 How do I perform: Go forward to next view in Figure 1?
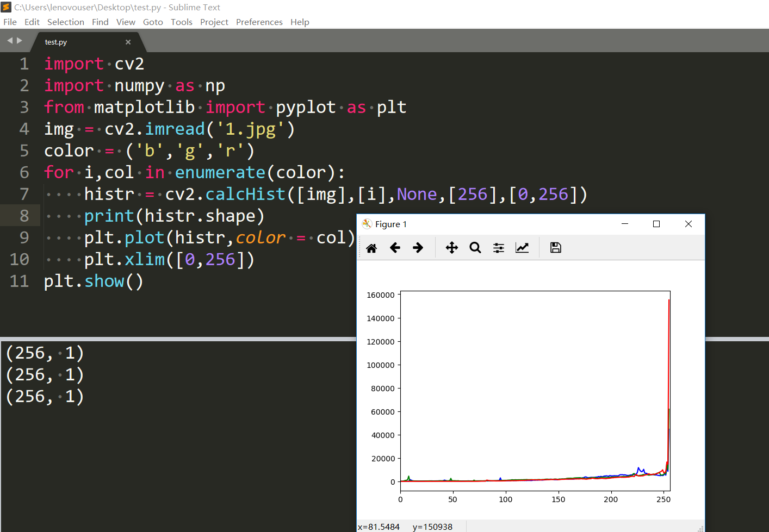[418, 248]
